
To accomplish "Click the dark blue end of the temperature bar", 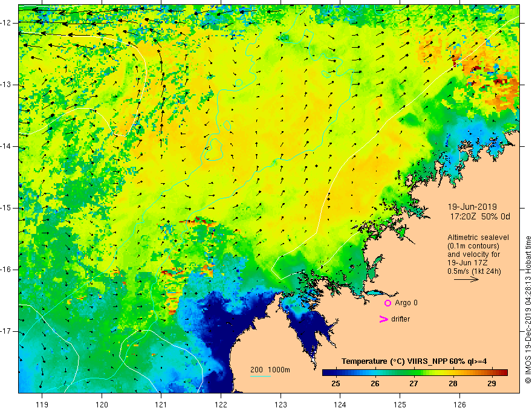I will (x=326, y=373).
